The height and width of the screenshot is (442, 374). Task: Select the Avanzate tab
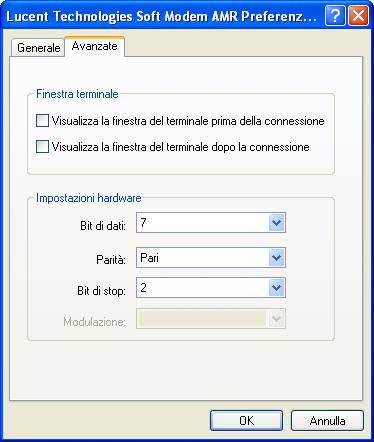95,46
